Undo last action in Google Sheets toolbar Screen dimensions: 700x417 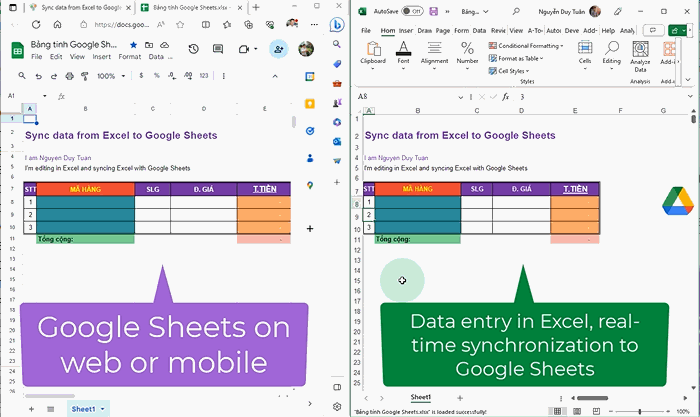coord(38,76)
